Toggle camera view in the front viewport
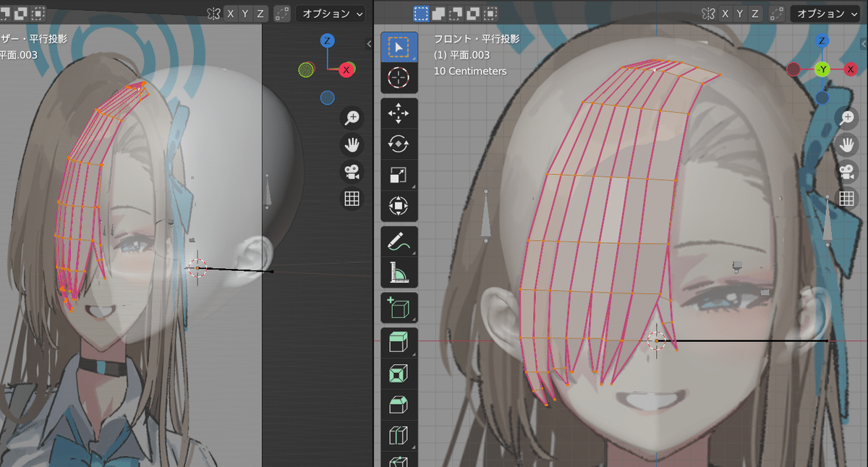This screenshot has height=467, width=868. 847,171
